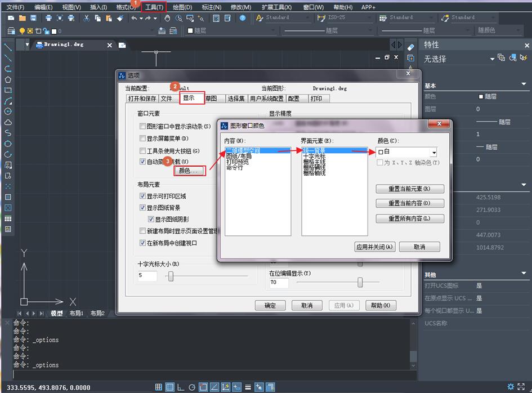Click the Zoom tool icon on the toolbar

(178, 19)
